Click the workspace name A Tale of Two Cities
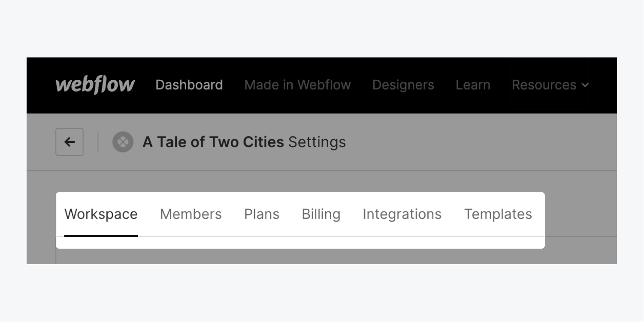This screenshot has height=322, width=644. coord(213,142)
